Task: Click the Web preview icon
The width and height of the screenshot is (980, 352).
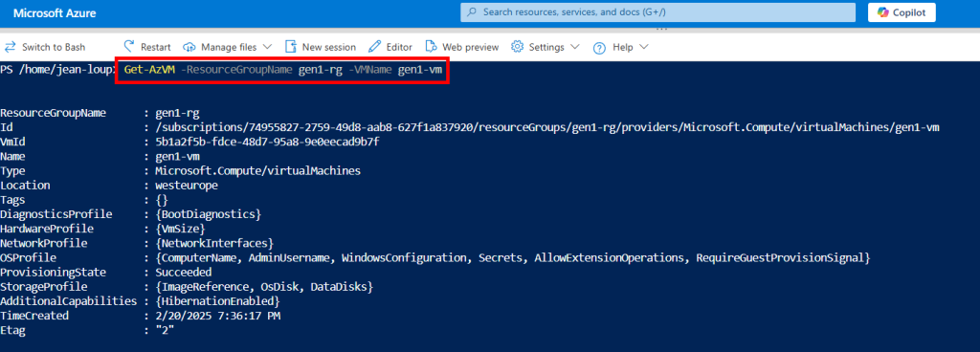Action: [432, 47]
